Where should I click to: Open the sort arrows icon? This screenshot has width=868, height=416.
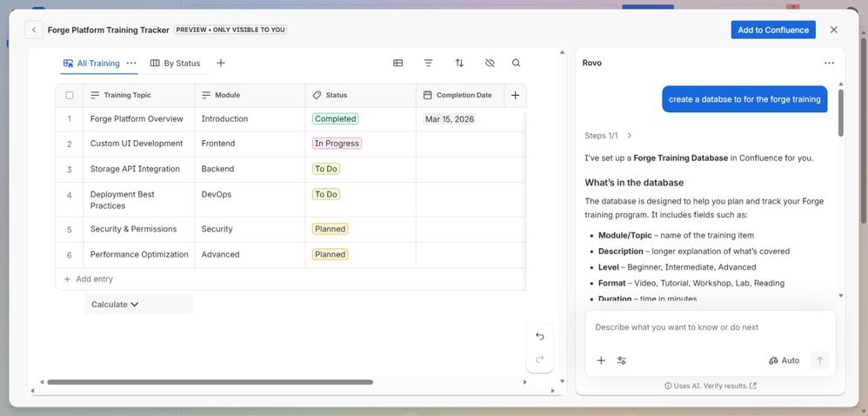tap(459, 64)
